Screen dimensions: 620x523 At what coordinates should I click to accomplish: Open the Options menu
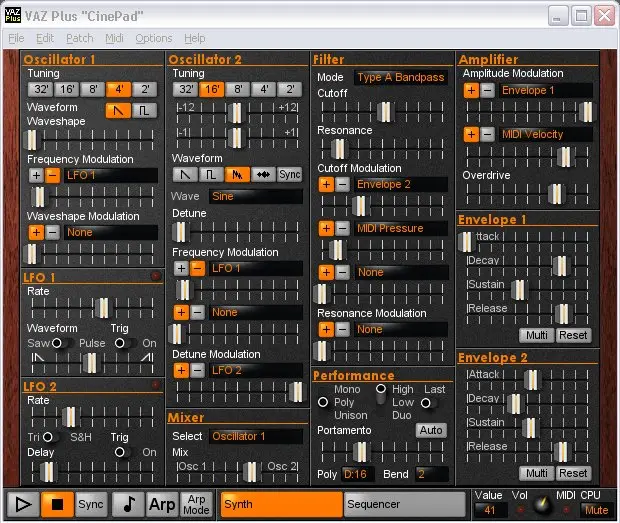154,38
